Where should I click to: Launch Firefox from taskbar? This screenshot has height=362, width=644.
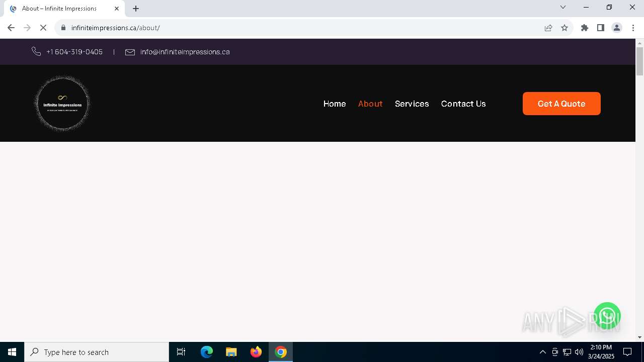tap(256, 352)
